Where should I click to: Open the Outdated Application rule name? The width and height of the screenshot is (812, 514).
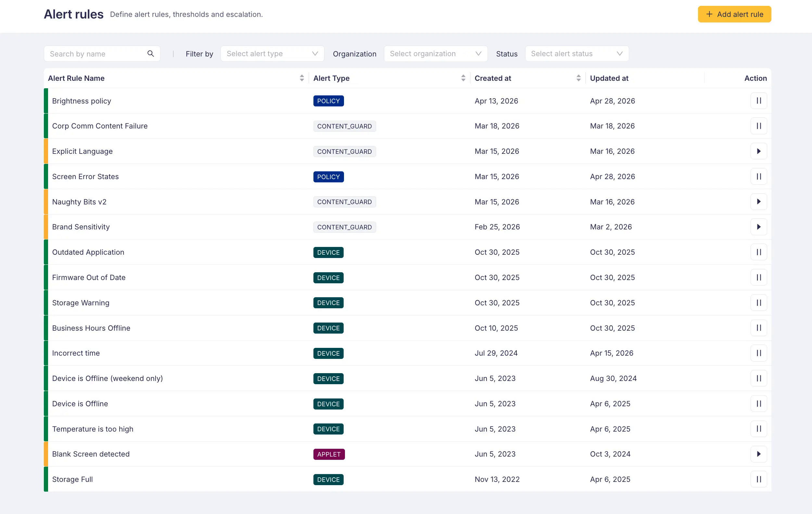(x=88, y=252)
